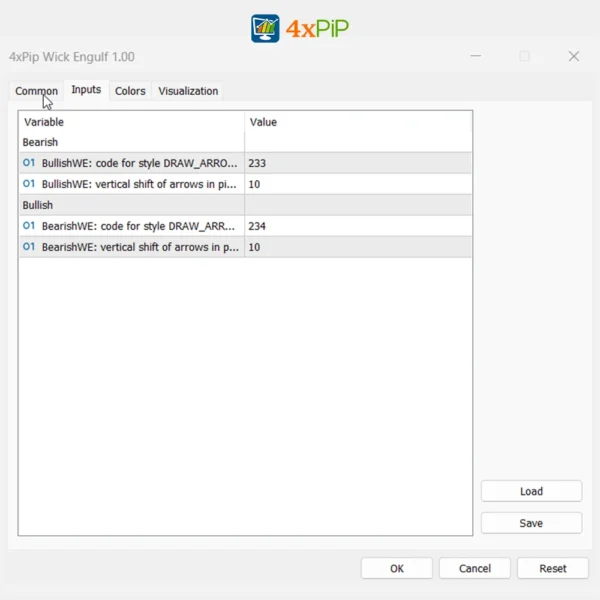Close the 4xPip Wick Engulf dialog
The height and width of the screenshot is (600, 600).
point(574,57)
